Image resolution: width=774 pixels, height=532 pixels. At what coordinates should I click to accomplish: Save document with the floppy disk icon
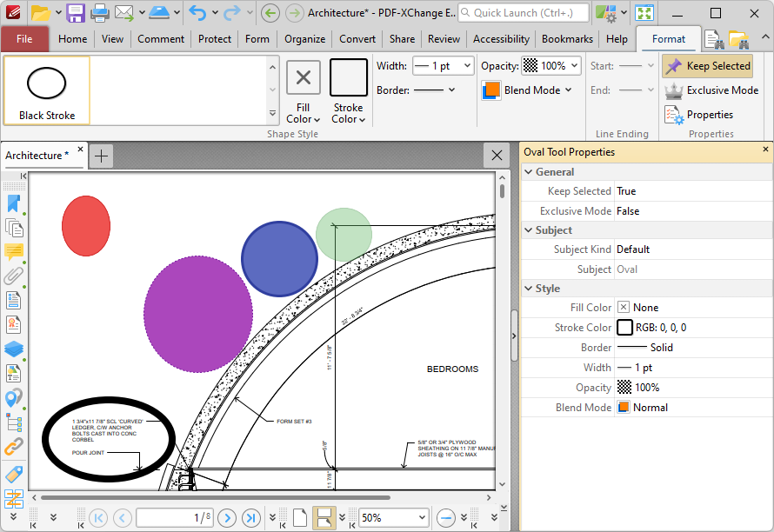(76, 13)
